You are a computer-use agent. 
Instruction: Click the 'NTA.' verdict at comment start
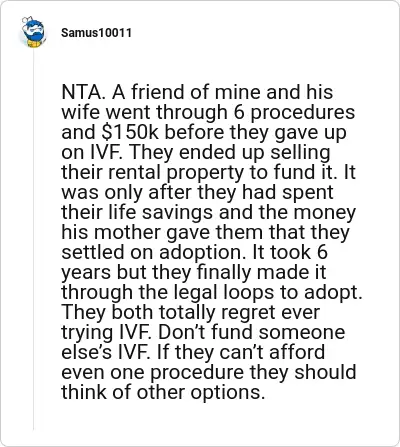coord(84,92)
